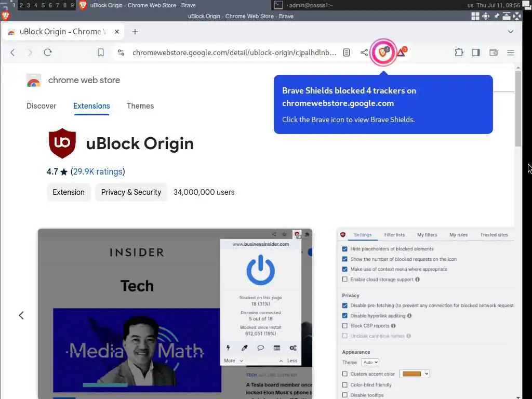Image resolution: width=532 pixels, height=399 pixels.
Task: Click the page vertical scrollbar thumb
Action: click(x=518, y=109)
